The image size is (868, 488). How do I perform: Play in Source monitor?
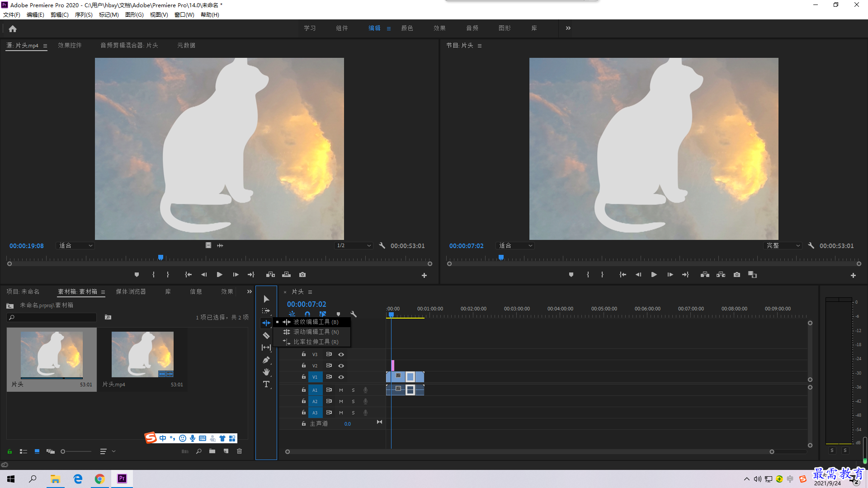(x=220, y=275)
